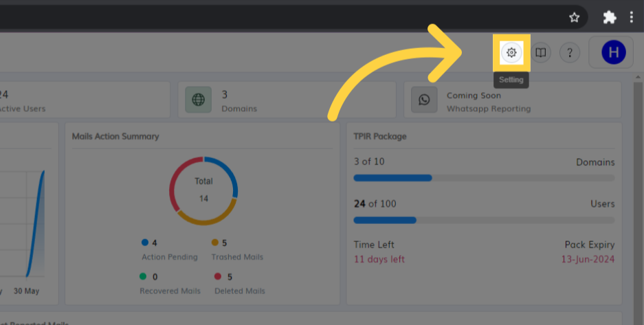Screen dimensions: 644x325
Task: Open the browser extensions puzzle icon
Action: (610, 17)
